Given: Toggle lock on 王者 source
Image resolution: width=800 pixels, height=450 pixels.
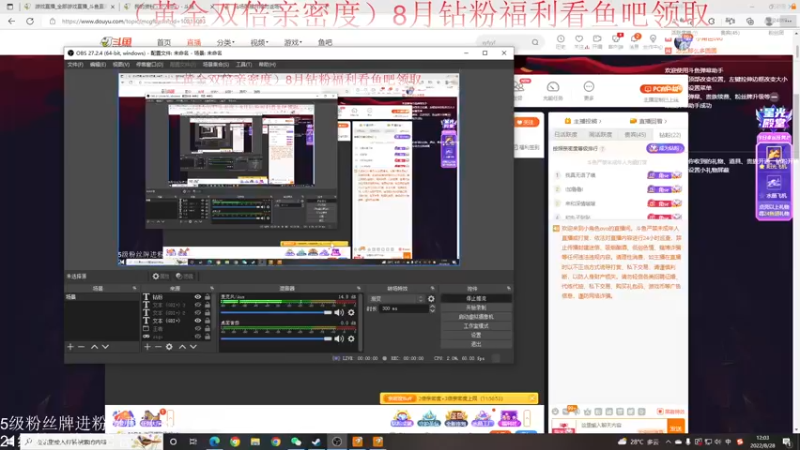Looking at the screenshot, I should 207,329.
